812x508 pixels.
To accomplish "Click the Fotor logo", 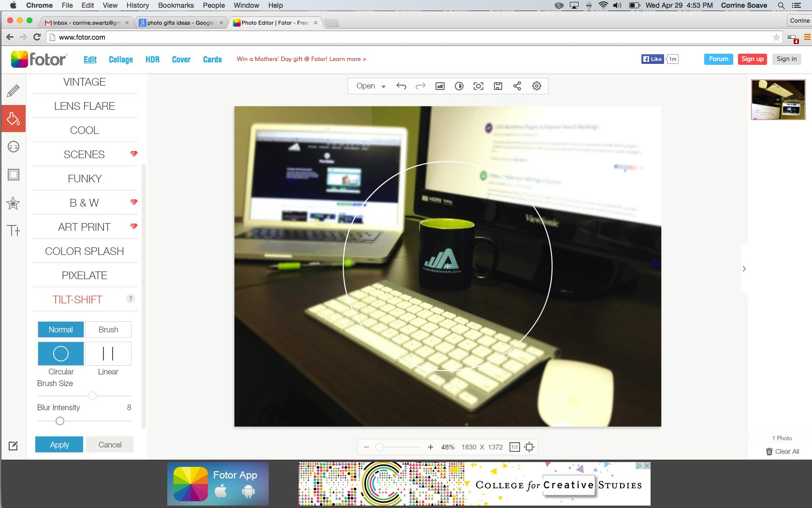I will (x=39, y=59).
